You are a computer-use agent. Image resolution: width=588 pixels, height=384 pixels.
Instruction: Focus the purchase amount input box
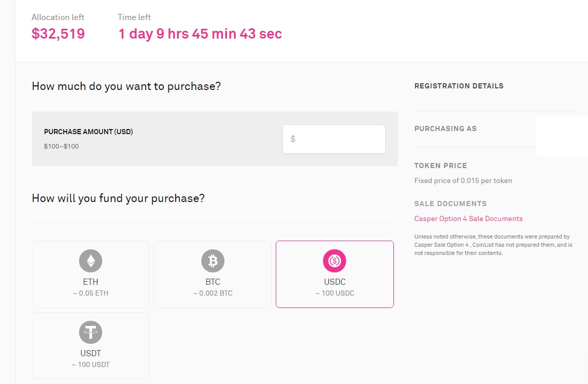(x=334, y=139)
